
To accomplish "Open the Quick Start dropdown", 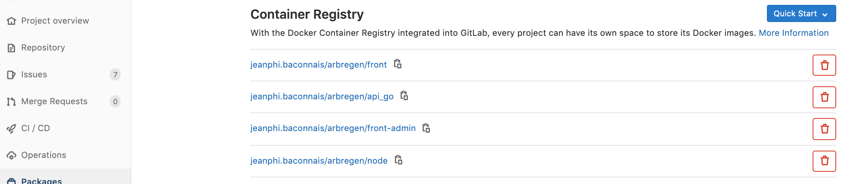I will point(801,13).
